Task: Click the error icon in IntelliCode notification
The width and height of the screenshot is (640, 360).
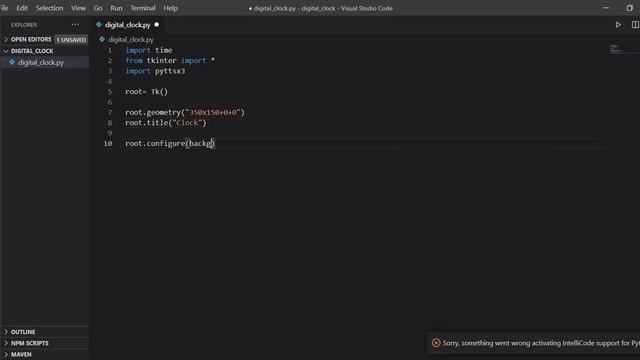Action: pyautogui.click(x=436, y=343)
